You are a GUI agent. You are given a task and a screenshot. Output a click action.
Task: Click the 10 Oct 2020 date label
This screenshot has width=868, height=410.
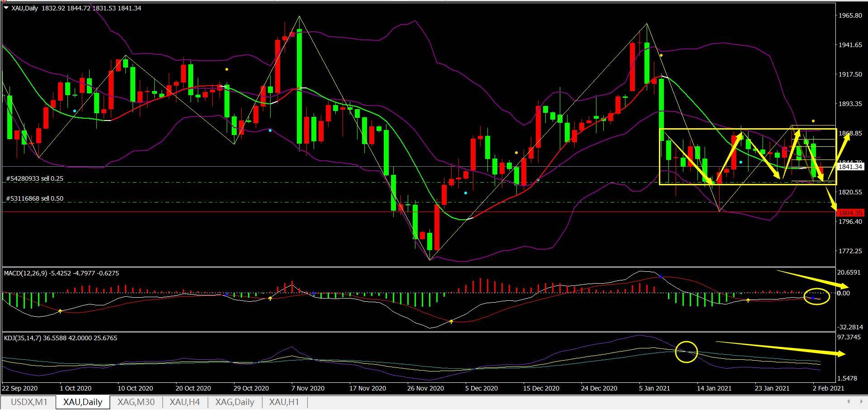tap(135, 388)
